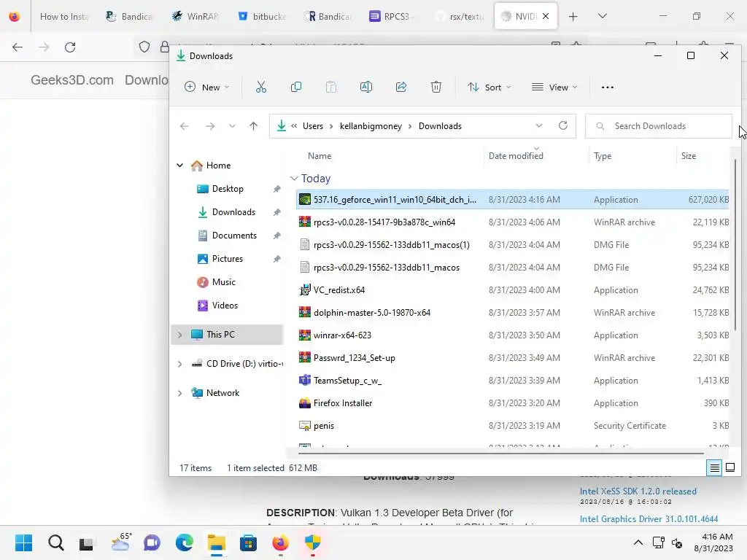747x560 pixels.
Task: Open the View options dropdown
Action: click(554, 87)
